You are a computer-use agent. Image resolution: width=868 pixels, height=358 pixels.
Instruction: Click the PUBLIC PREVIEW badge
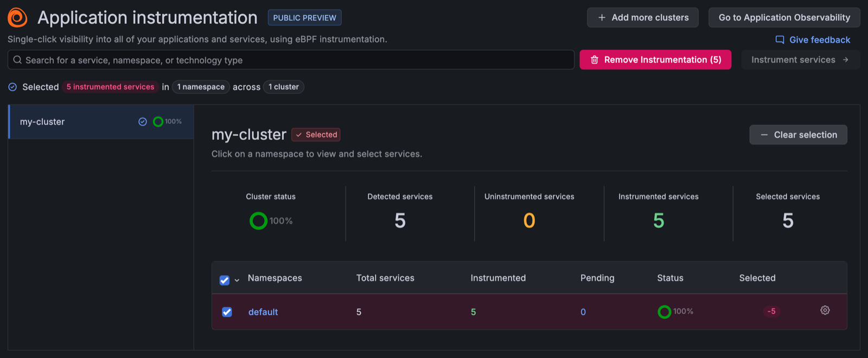pos(304,17)
